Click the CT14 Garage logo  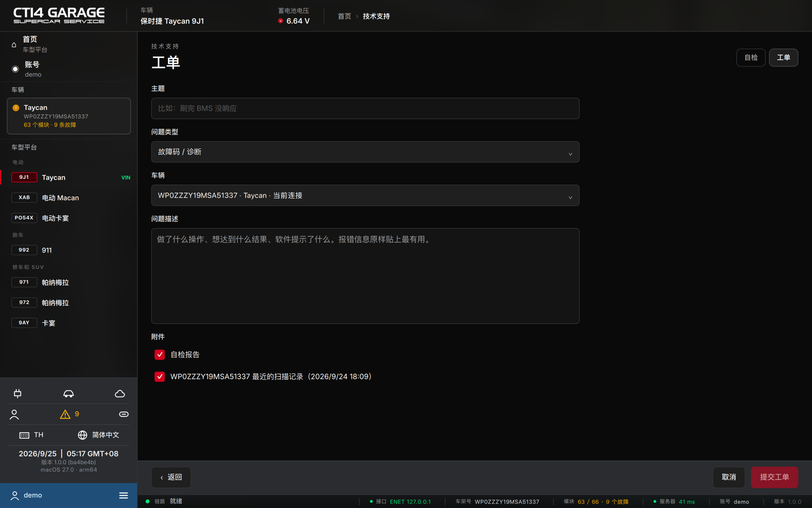point(59,15)
